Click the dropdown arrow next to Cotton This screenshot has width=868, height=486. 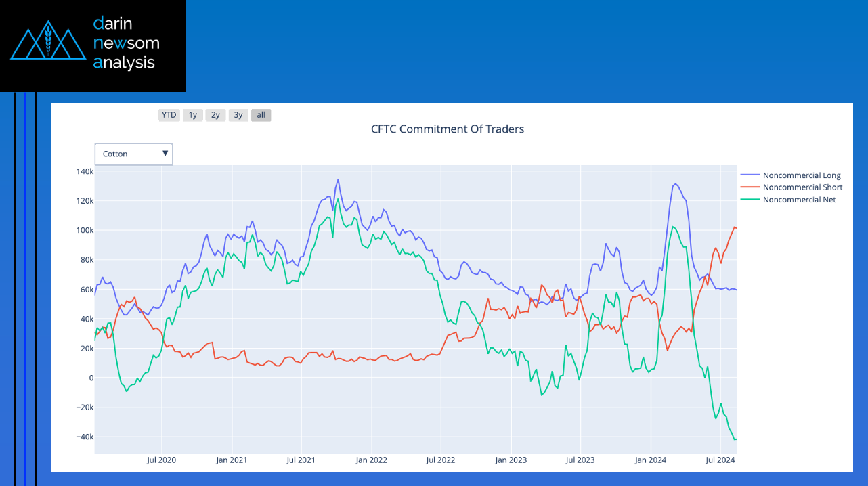tap(165, 154)
